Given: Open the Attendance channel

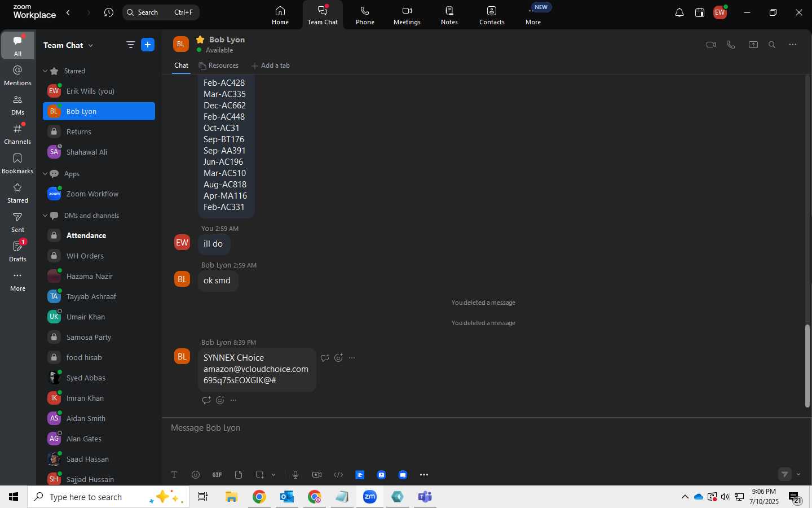Looking at the screenshot, I should point(99,235).
